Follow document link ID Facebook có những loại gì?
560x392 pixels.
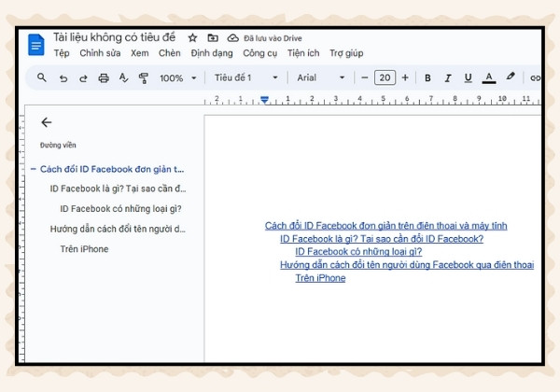coord(358,252)
